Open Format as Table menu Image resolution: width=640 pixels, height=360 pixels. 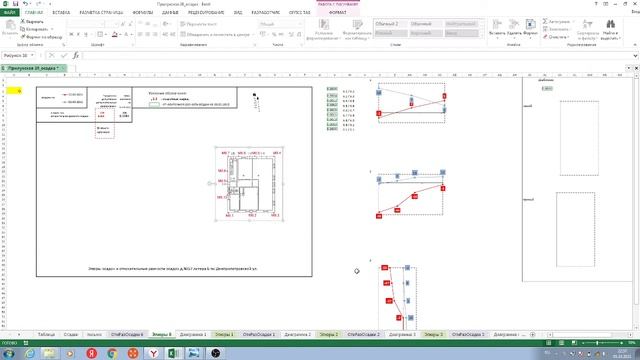coord(357,29)
